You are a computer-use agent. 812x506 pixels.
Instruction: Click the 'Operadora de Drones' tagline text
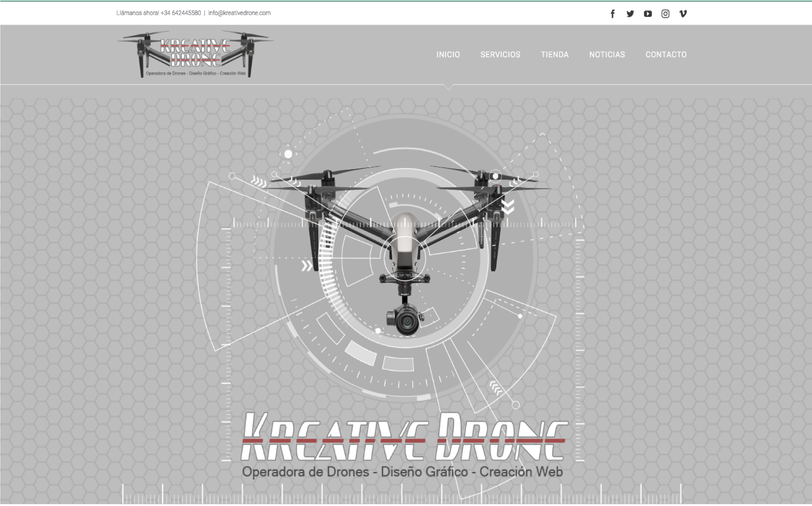[x=402, y=471]
